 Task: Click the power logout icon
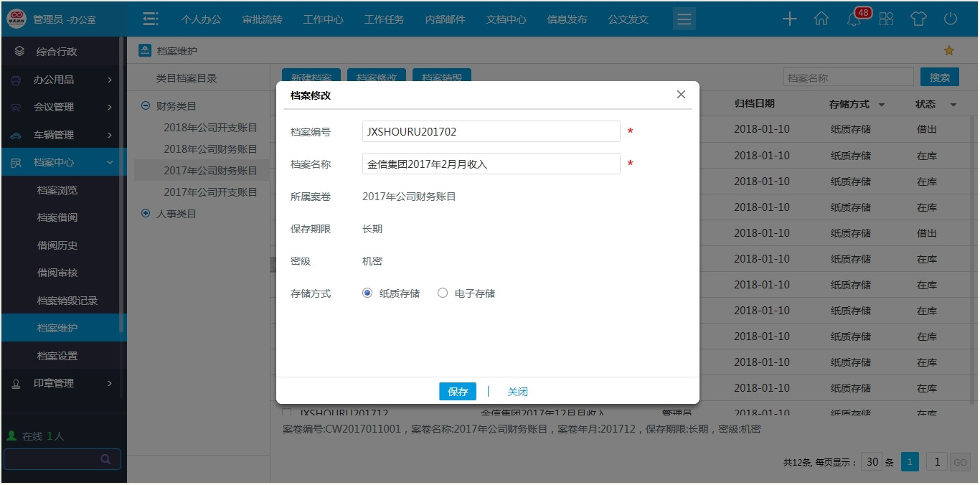click(950, 19)
